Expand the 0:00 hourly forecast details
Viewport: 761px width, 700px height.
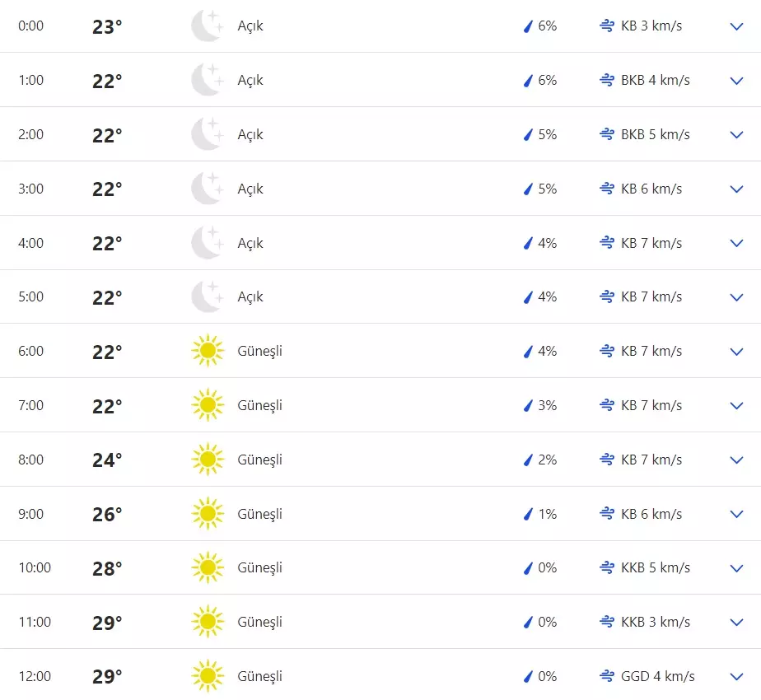coord(736,26)
